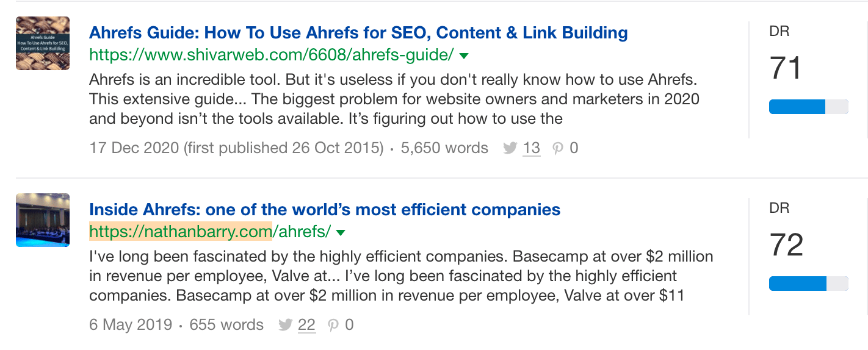
Task: Click the Pinterest icon for the Inside Ahrefs result
Action: point(333,325)
